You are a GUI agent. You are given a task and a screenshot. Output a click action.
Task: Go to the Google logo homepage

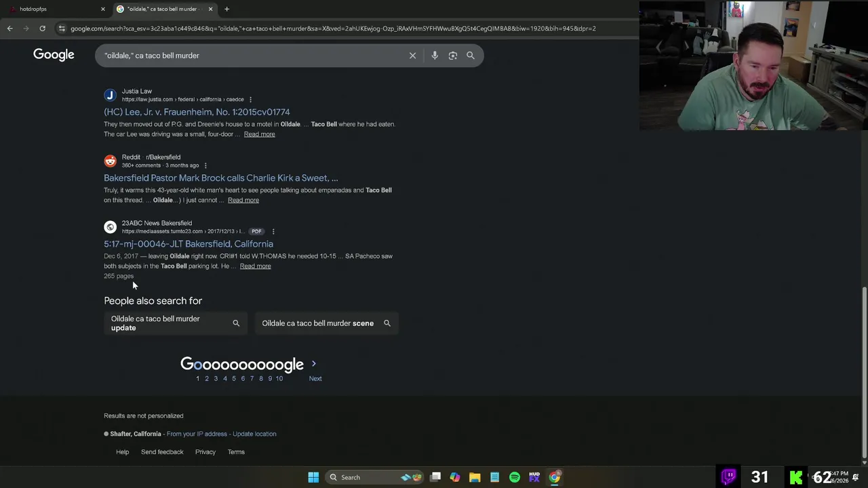(54, 55)
